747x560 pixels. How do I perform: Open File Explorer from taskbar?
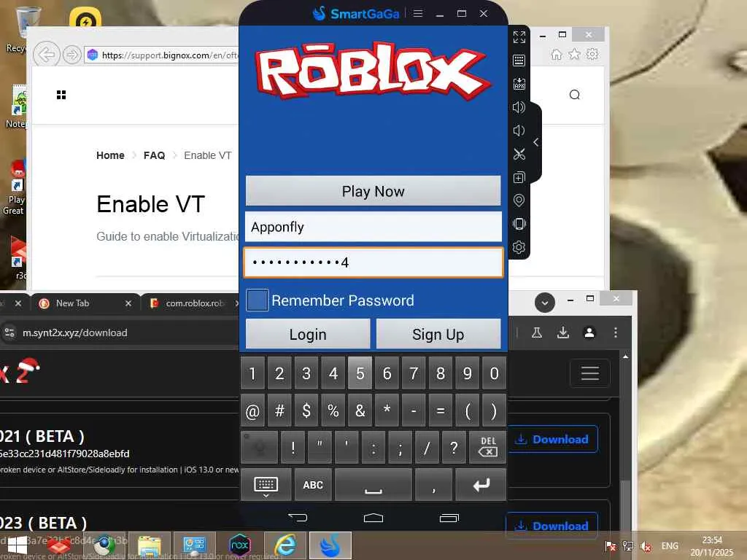pyautogui.click(x=150, y=545)
